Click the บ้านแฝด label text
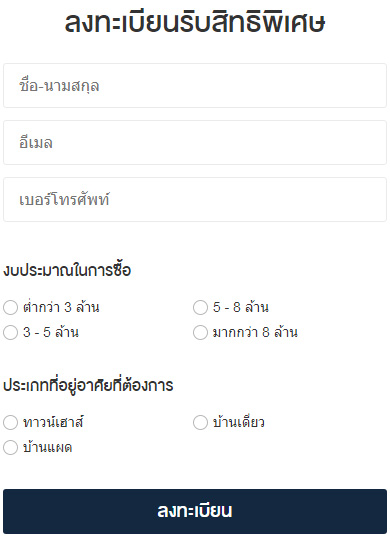This screenshot has width=390, height=540. 48,447
